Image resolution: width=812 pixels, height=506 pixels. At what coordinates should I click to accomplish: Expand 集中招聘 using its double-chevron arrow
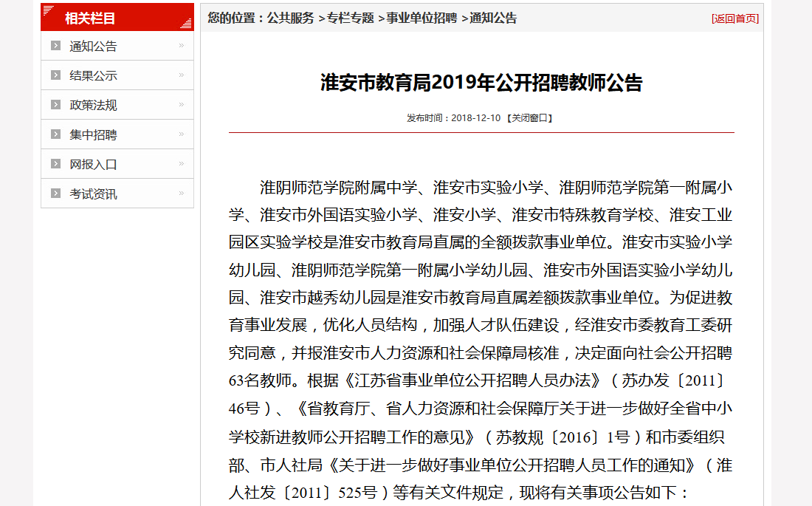point(181,134)
